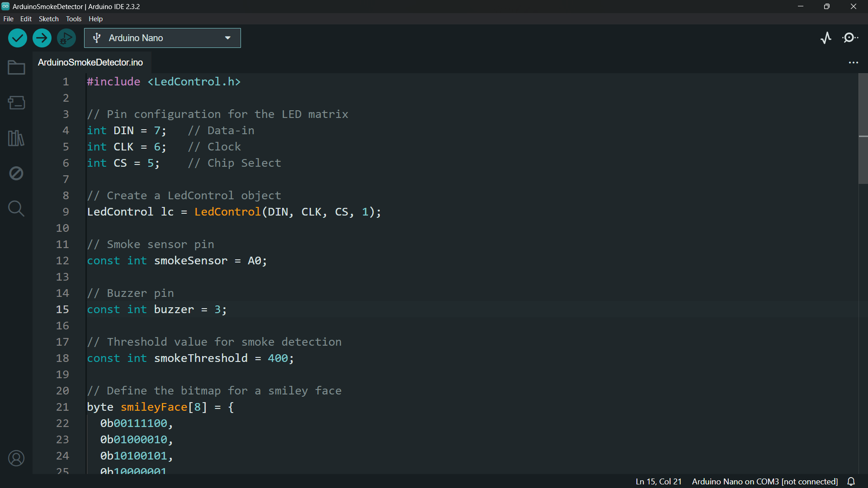Open the Arduino Nano board selector dropdown
Image resolution: width=868 pixels, height=488 pixels.
point(162,38)
